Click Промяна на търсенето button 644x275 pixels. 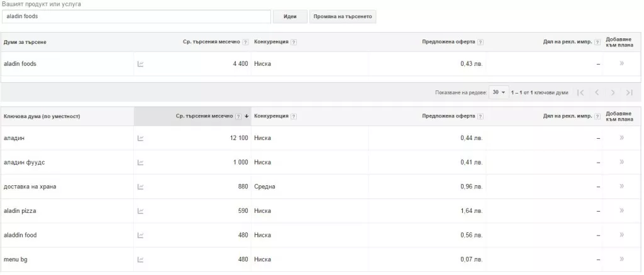(x=343, y=17)
